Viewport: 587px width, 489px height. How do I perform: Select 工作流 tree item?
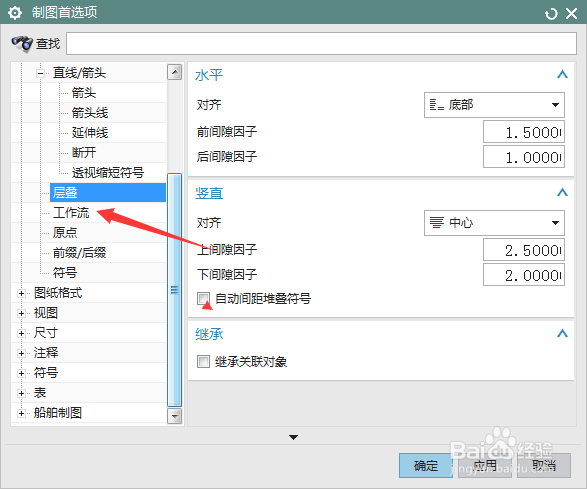(71, 213)
